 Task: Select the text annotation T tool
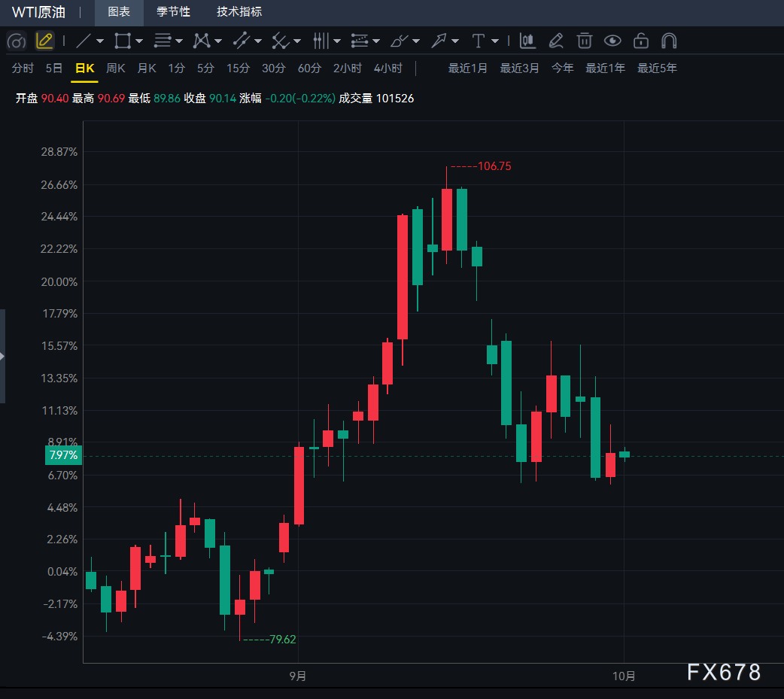pos(478,41)
